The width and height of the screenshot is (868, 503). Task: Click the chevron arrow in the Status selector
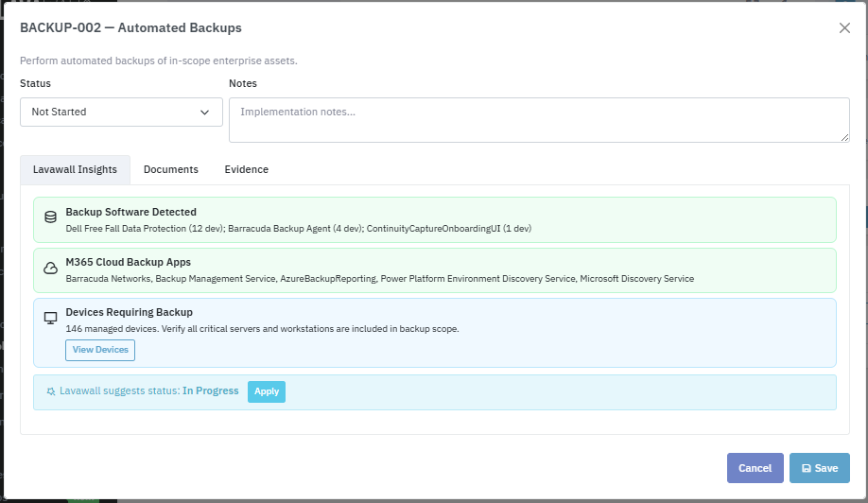pos(205,112)
